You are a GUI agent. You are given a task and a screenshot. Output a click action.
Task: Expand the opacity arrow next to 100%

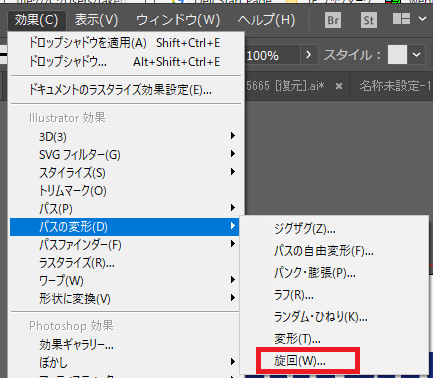(308, 54)
